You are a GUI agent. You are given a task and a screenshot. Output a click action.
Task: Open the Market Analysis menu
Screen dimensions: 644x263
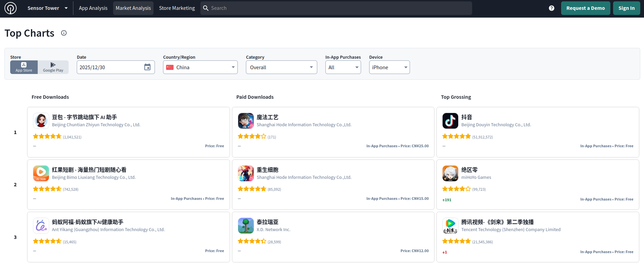[133, 8]
